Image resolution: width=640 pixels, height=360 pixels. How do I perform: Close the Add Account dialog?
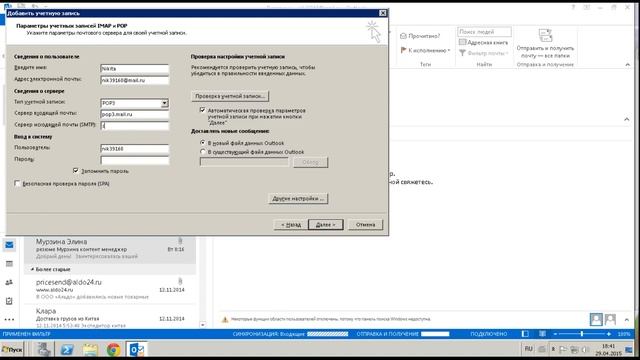pyautogui.click(x=382, y=13)
